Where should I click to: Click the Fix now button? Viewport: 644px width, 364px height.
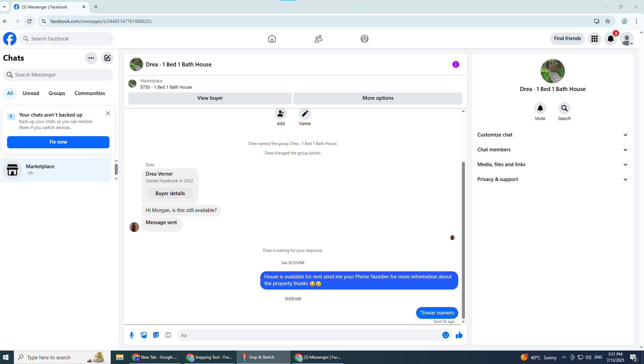click(x=58, y=142)
